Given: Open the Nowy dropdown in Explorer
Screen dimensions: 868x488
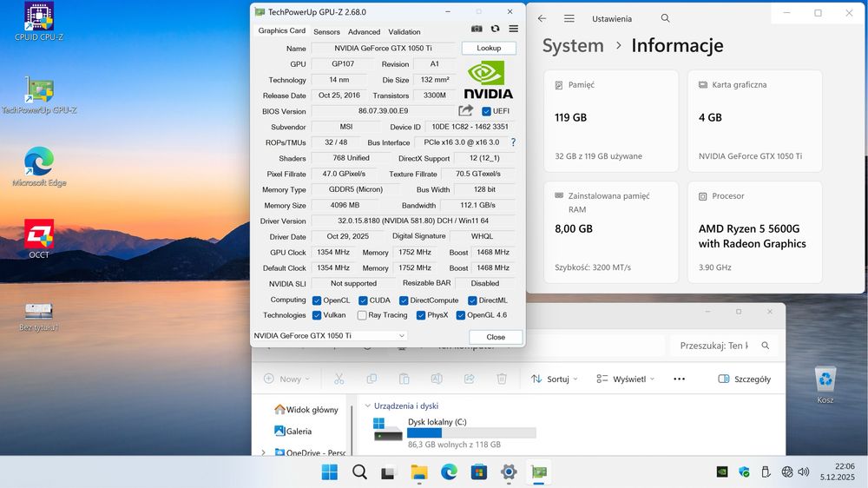Looking at the screenshot, I should point(286,379).
